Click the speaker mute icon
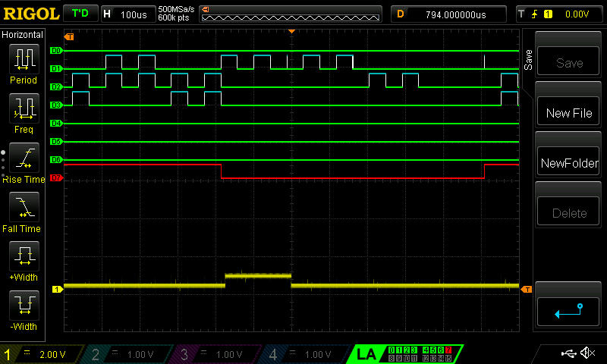The width and height of the screenshot is (607, 364). 587,353
